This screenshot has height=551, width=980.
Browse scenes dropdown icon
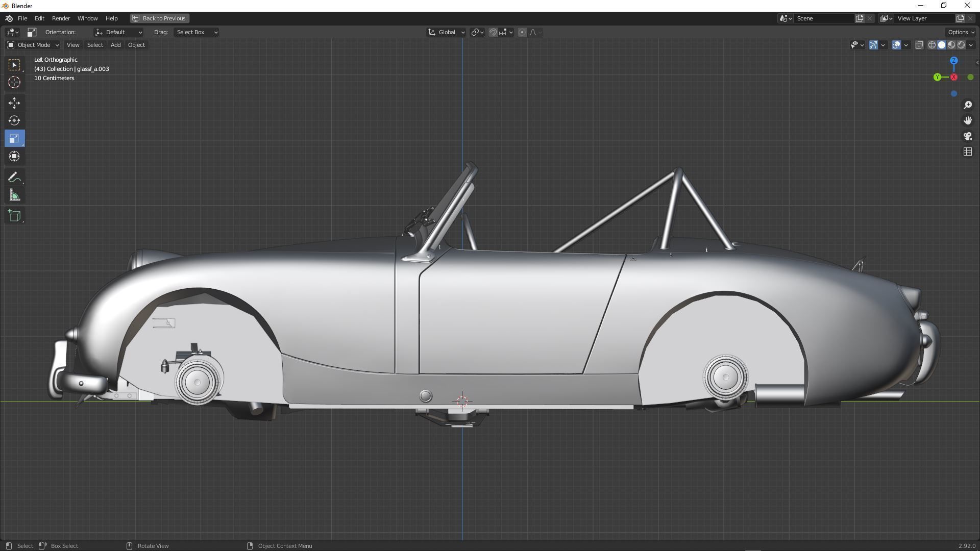pos(786,18)
